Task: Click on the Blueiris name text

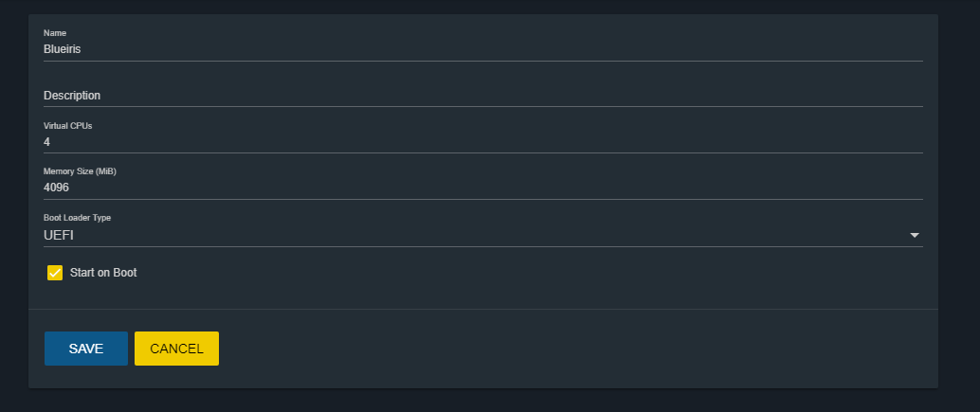Action: (x=62, y=48)
